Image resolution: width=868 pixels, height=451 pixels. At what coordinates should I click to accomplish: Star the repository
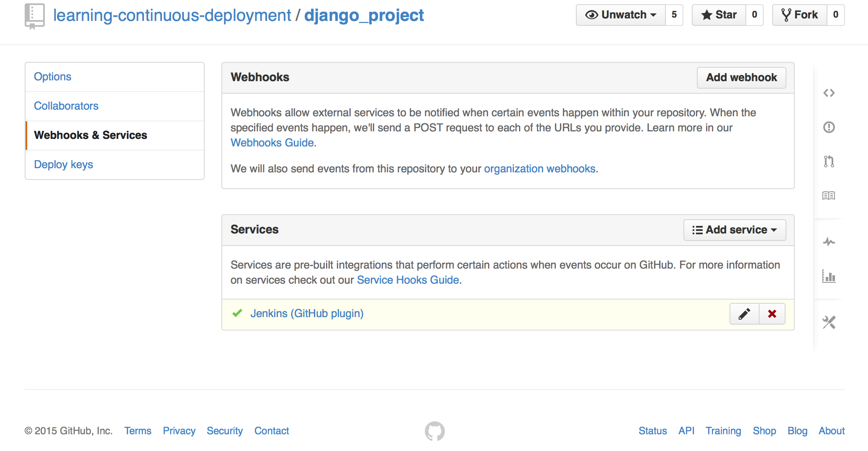pos(719,15)
